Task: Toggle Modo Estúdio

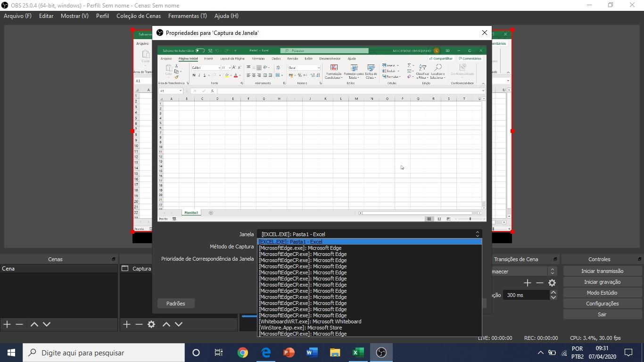Action: (x=602, y=293)
